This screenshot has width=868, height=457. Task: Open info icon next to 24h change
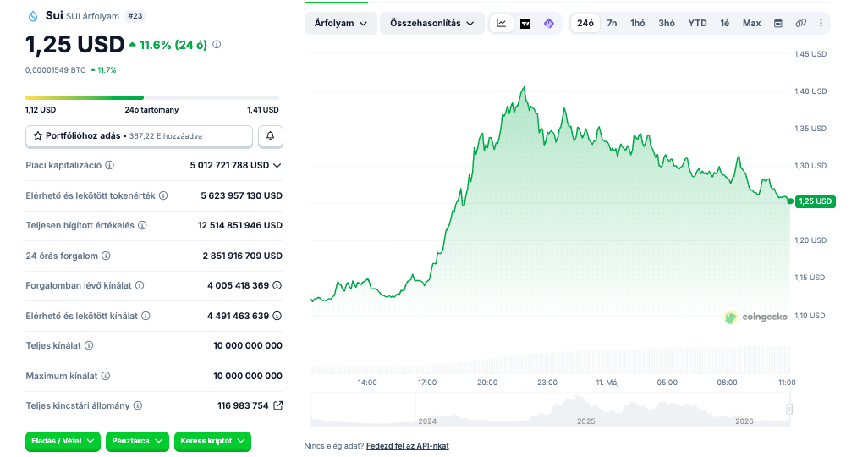click(x=217, y=44)
